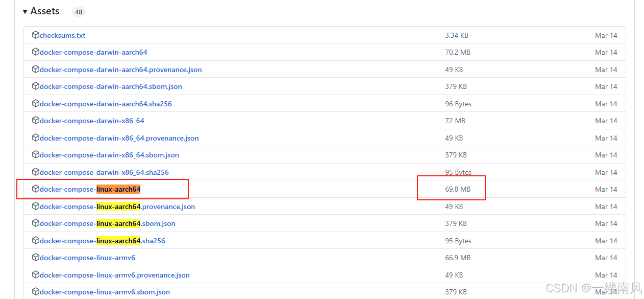Download docker-compose-linux-aarch64 binary
Image resolution: width=644 pixels, height=299 pixels.
90,189
